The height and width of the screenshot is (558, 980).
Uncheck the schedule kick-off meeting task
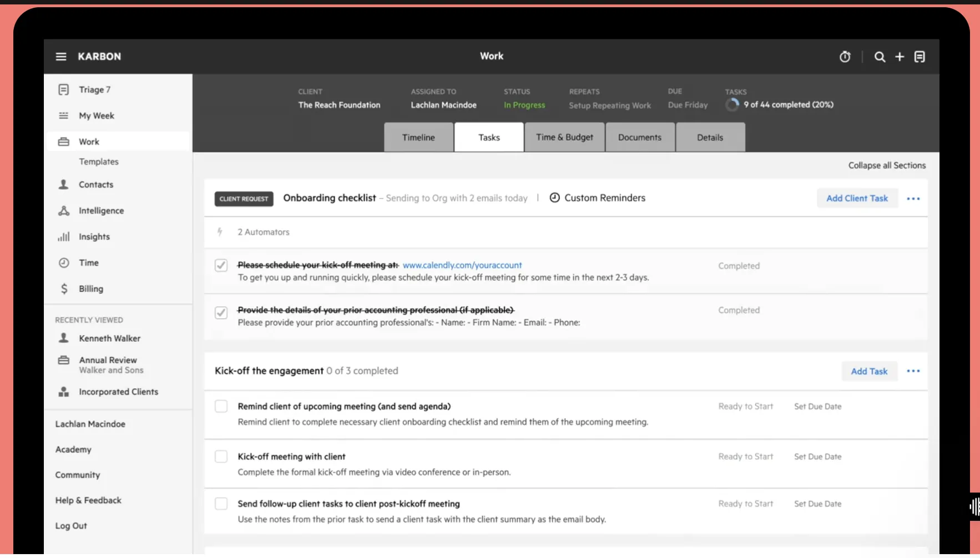[221, 266]
